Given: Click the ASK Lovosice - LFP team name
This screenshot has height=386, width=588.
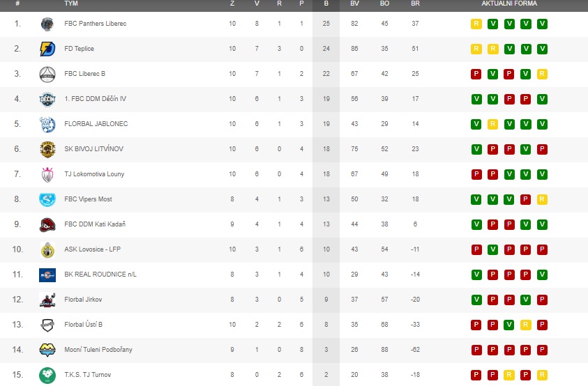Looking at the screenshot, I should tap(92, 249).
